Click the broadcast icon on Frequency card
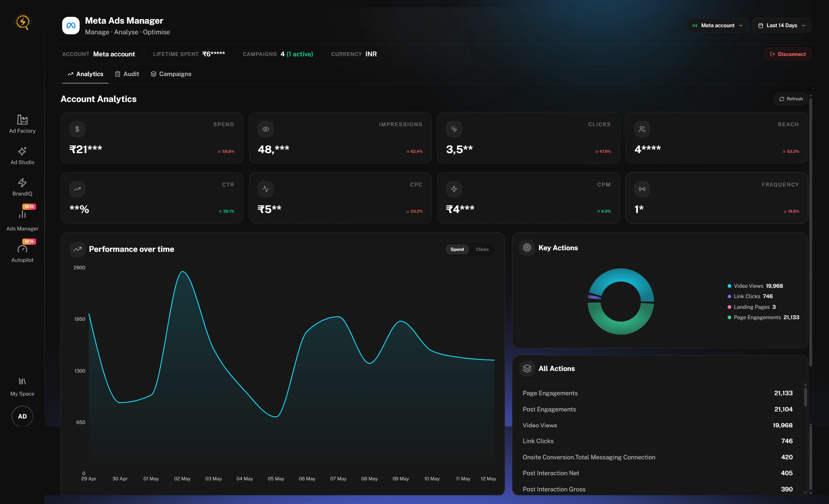This screenshot has height=504, width=829. click(642, 189)
